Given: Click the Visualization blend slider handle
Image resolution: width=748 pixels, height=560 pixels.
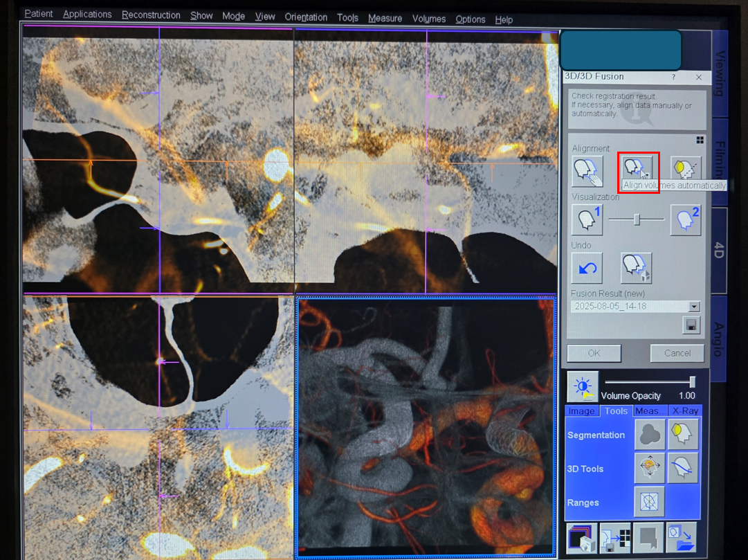Looking at the screenshot, I should [x=637, y=219].
